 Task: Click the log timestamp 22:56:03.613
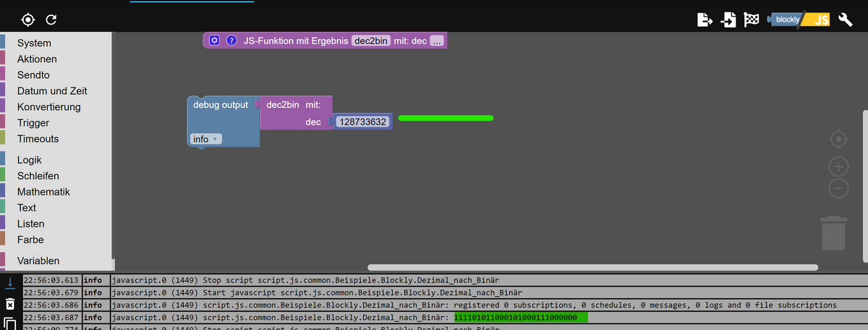click(51, 280)
